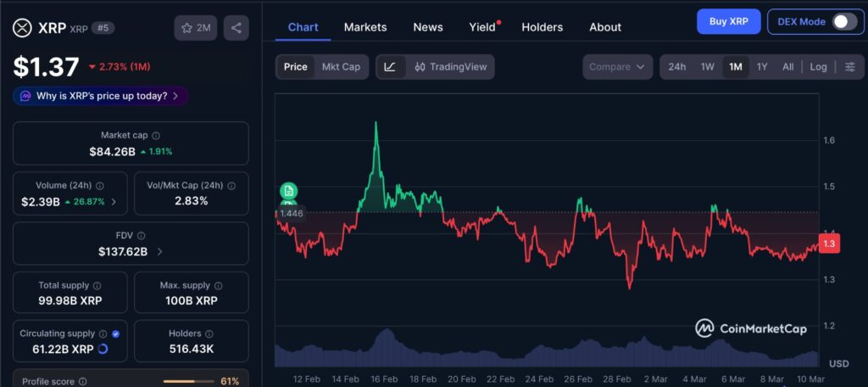This screenshot has height=387, width=868.
Task: Toggle DEX Mode switch
Action: click(x=845, y=21)
